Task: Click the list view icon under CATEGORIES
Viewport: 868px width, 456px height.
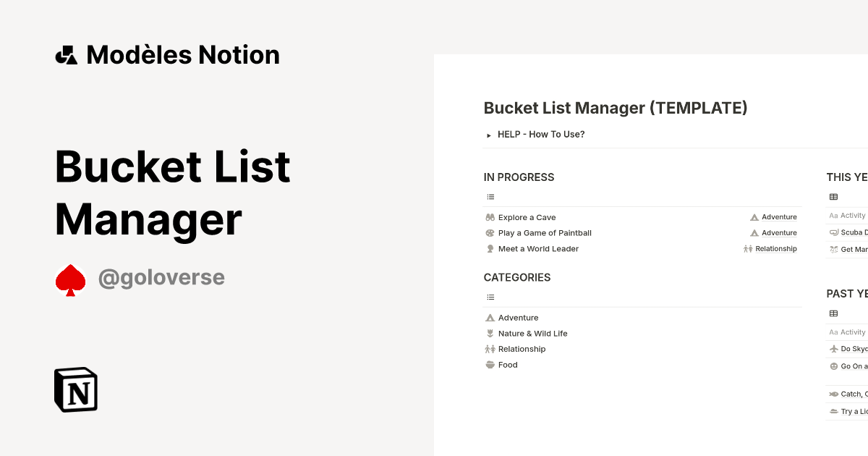Action: [x=490, y=297]
